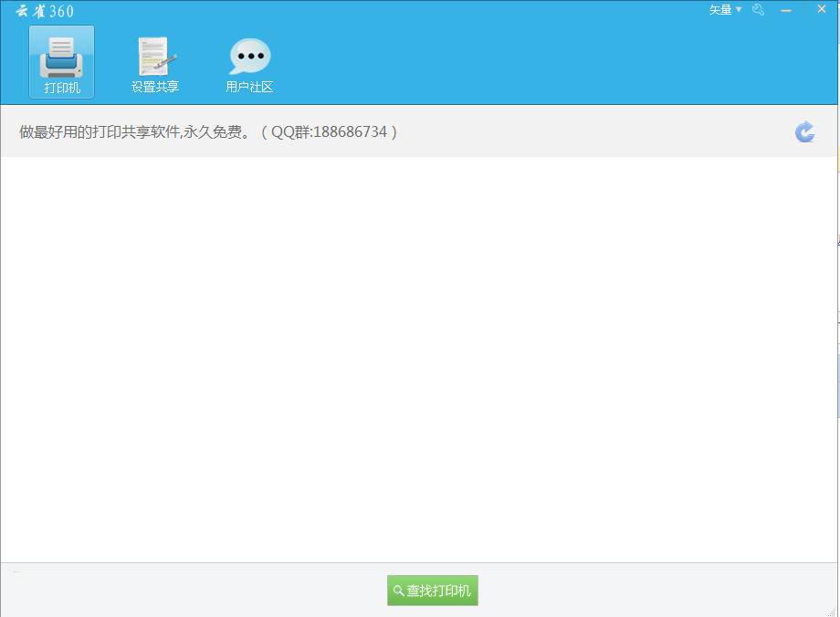This screenshot has height=617, width=840.
Task: Open sharing settings via the 设置共享 document icon
Action: [154, 53]
